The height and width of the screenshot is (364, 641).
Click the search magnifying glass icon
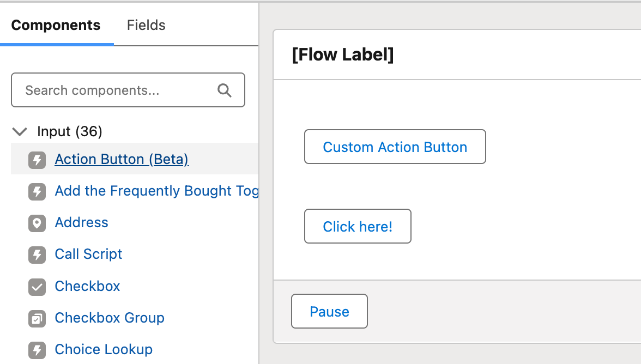[225, 90]
